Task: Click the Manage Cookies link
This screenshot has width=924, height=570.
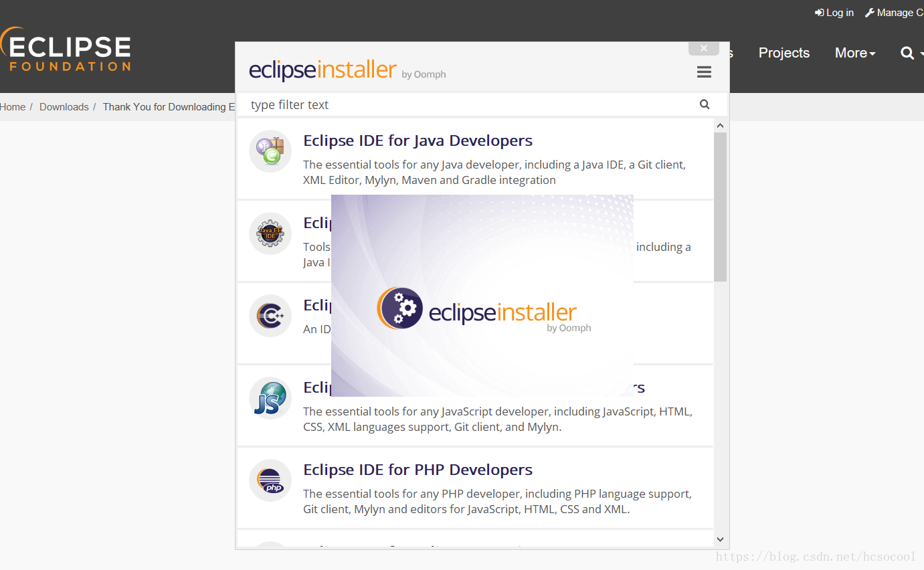Action: click(x=895, y=13)
